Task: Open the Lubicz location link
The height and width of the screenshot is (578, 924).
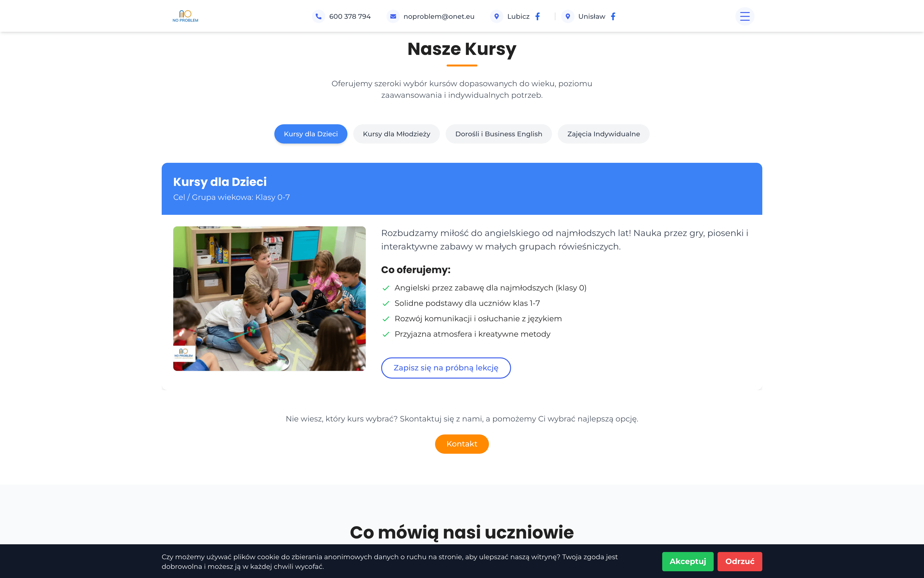Action: click(518, 16)
